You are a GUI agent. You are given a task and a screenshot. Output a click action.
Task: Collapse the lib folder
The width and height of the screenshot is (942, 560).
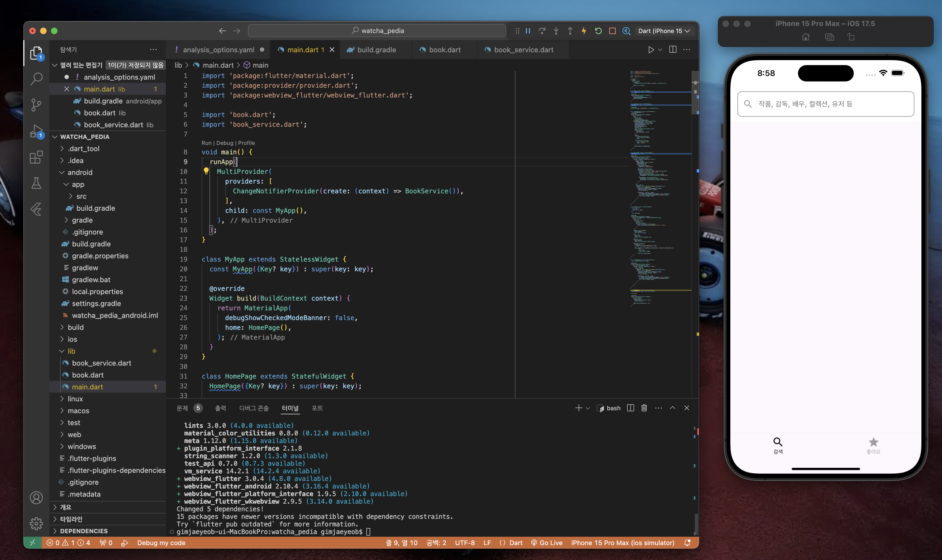pos(108,351)
